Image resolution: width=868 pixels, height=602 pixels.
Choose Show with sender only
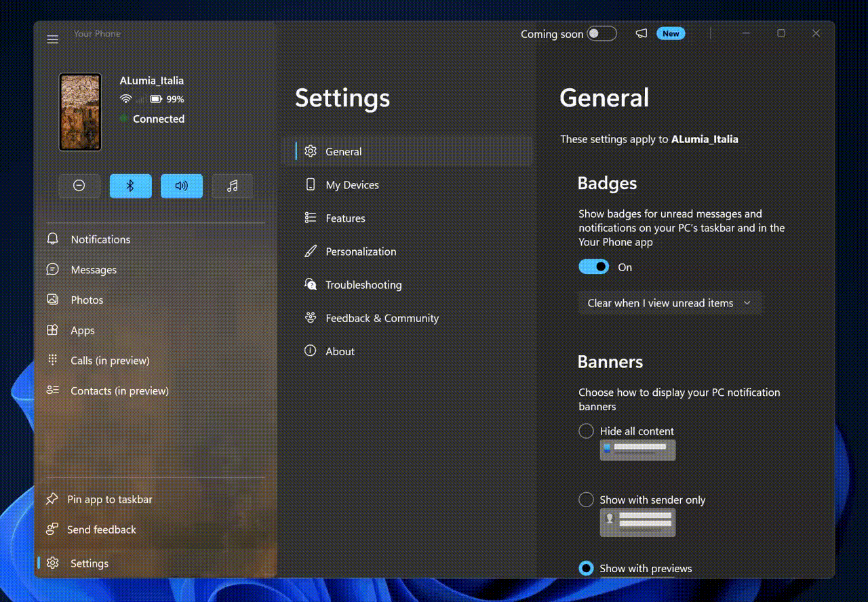[x=586, y=500]
